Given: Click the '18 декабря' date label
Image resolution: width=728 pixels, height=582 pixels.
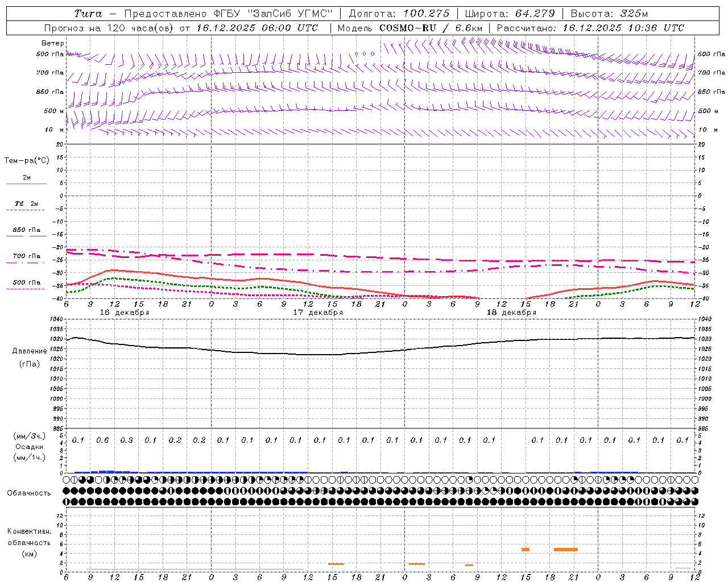Looking at the screenshot, I should click(x=511, y=313).
